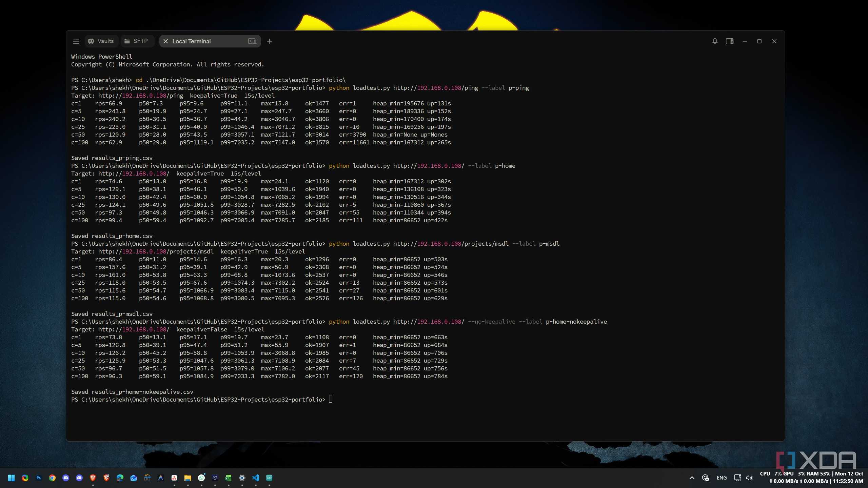The height and width of the screenshot is (488, 868).
Task: Expand hidden system tray icons chevron
Action: (692, 478)
